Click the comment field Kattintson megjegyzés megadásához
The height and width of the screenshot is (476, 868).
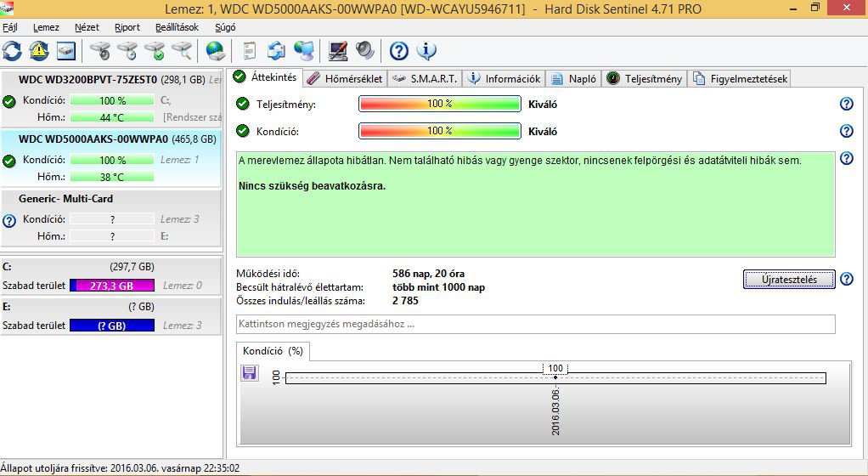click(x=535, y=324)
